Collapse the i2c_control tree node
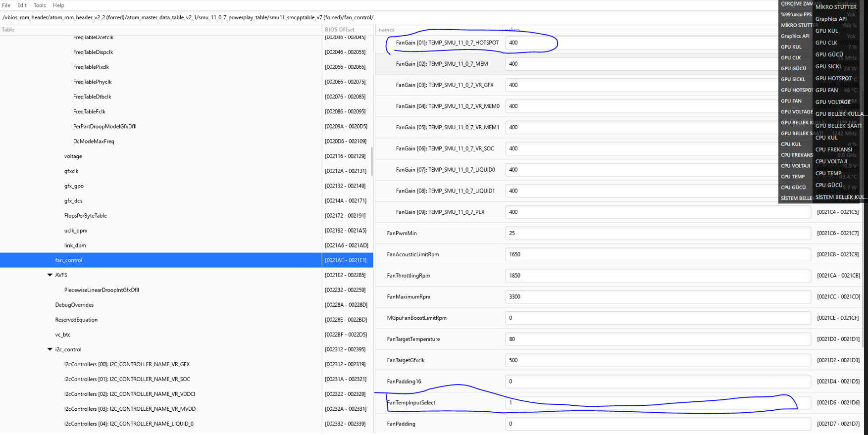 [x=50, y=349]
